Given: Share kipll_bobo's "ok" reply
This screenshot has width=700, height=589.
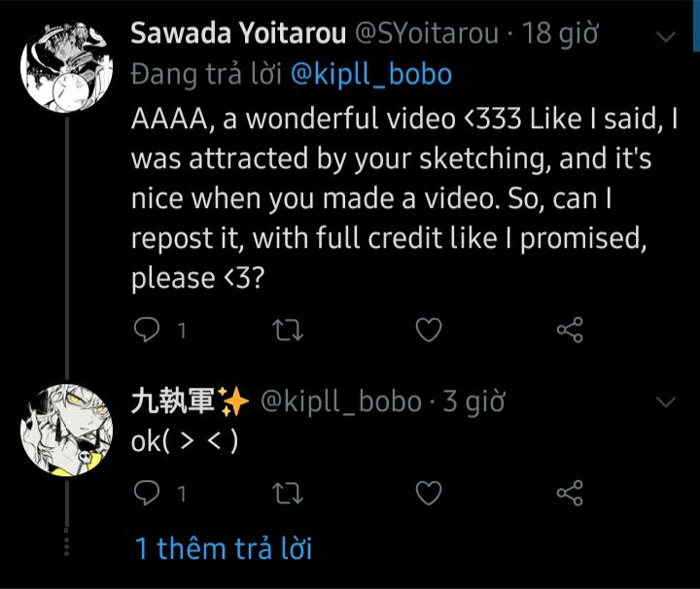Looking at the screenshot, I should pyautogui.click(x=570, y=493).
